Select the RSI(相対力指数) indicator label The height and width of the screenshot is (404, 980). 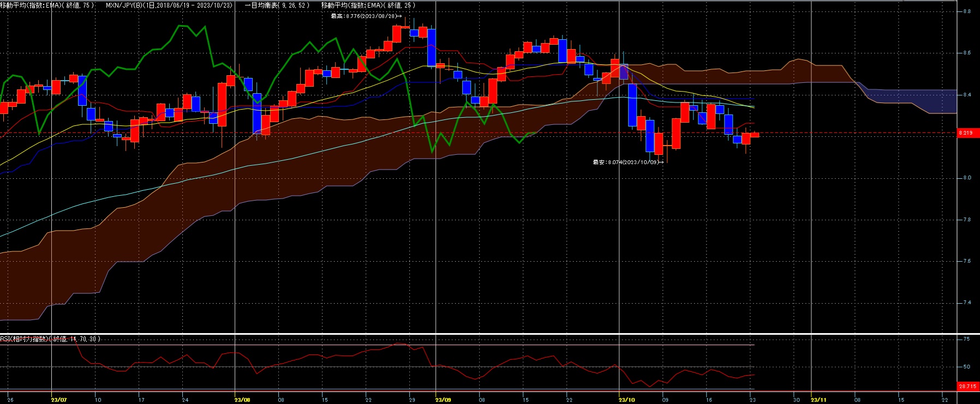click(51, 339)
